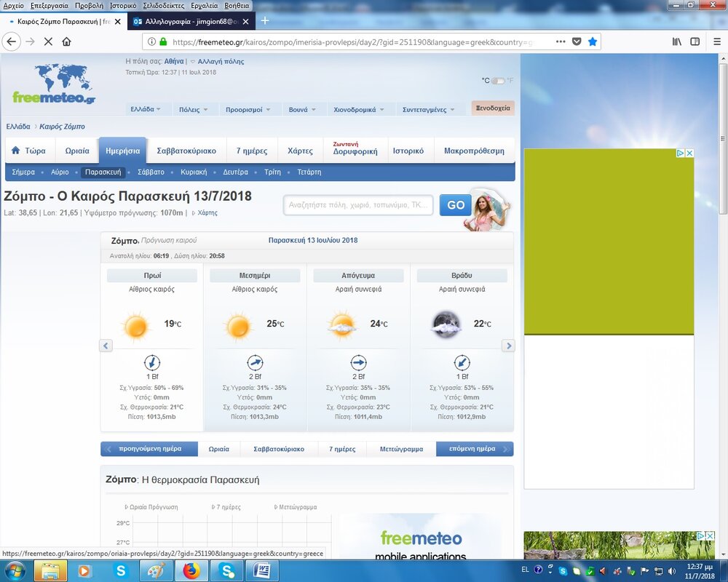
Task: Click the city search input field
Action: tap(358, 205)
